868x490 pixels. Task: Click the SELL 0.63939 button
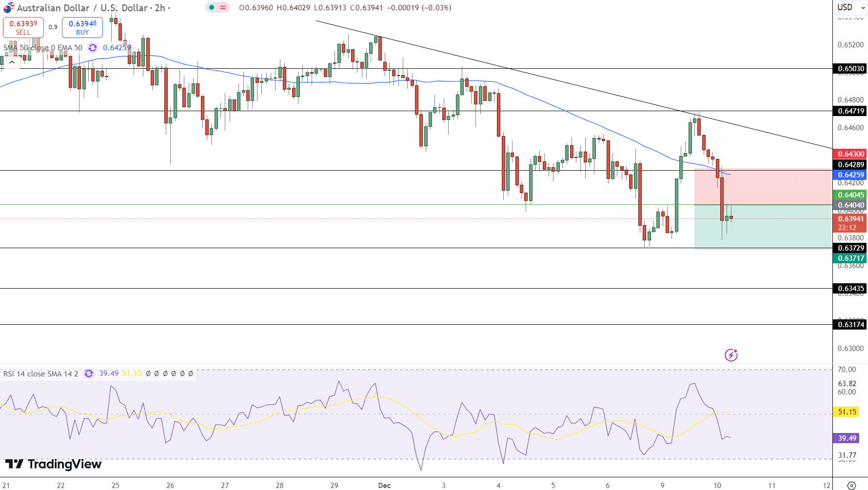[23, 27]
